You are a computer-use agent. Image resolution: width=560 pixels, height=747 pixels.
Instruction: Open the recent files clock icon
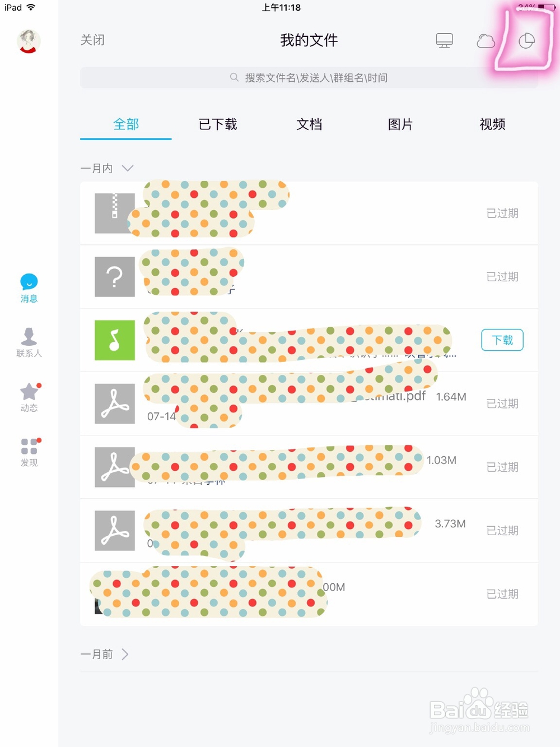click(525, 41)
